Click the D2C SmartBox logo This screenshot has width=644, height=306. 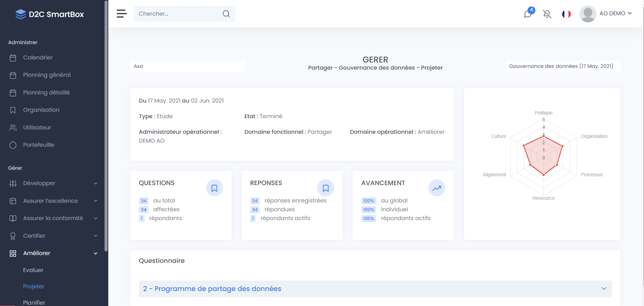[50, 14]
